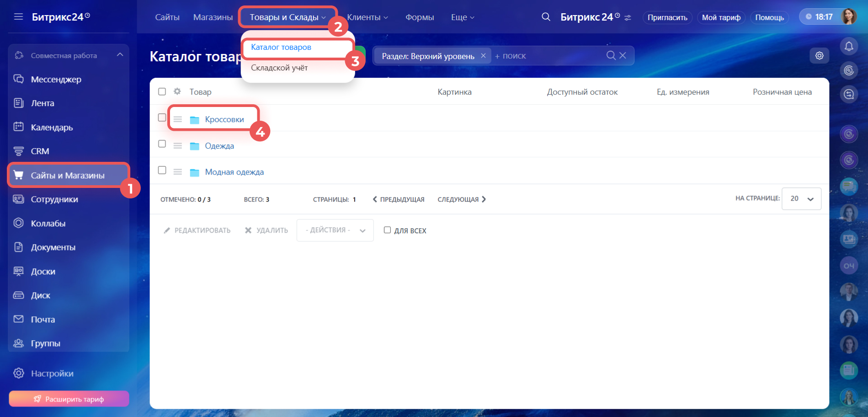Screen dimensions: 868x417
Task: Click the catalog settings gear button
Action: (819, 55)
